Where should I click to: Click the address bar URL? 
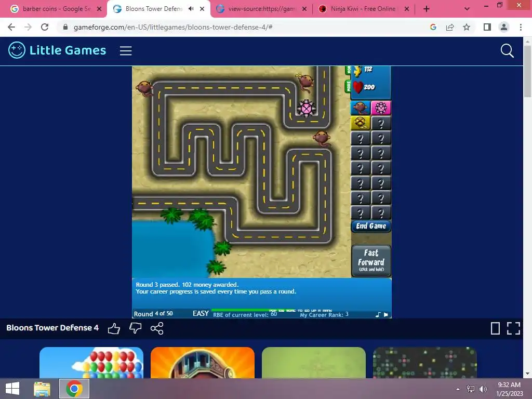(x=173, y=27)
